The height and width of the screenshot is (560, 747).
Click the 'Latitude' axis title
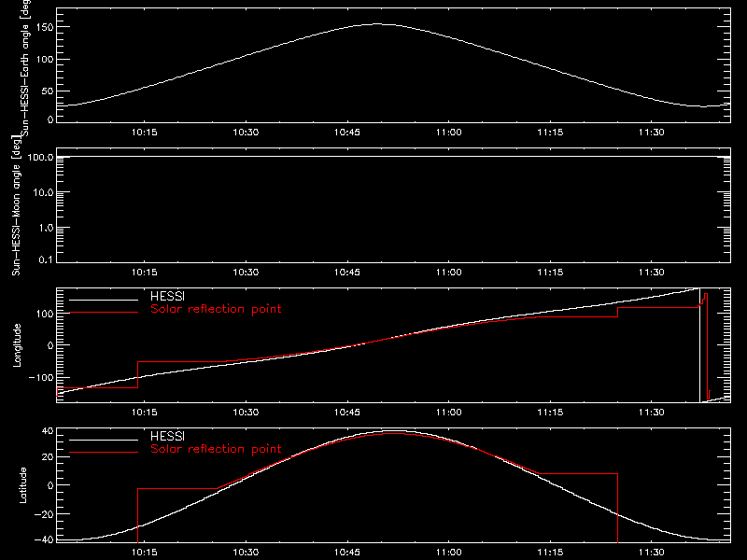click(x=22, y=485)
